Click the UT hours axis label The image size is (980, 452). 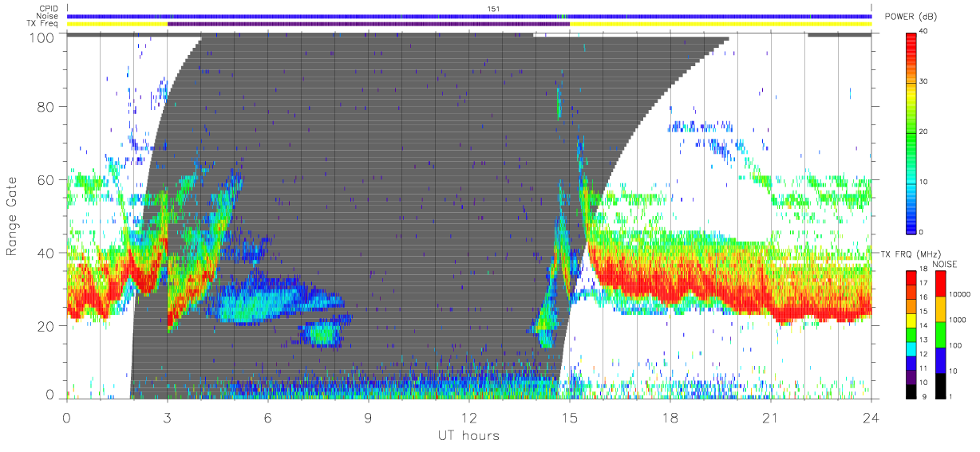pos(468,435)
